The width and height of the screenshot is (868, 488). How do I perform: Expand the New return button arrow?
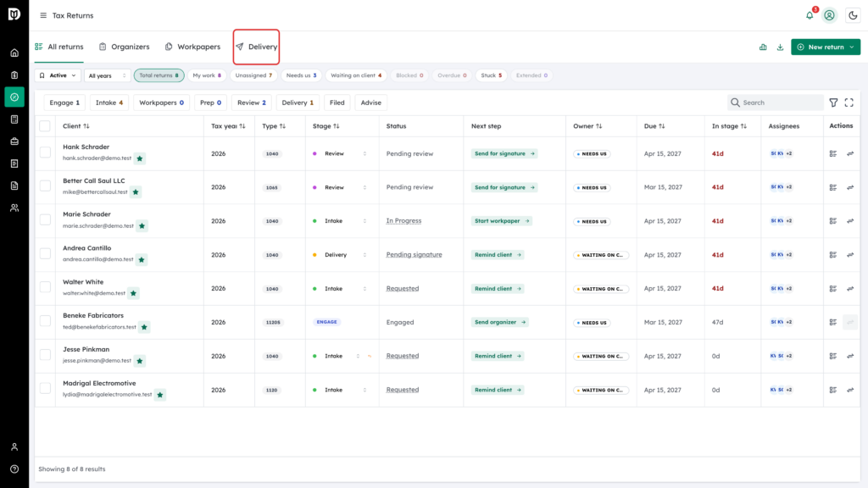(852, 47)
